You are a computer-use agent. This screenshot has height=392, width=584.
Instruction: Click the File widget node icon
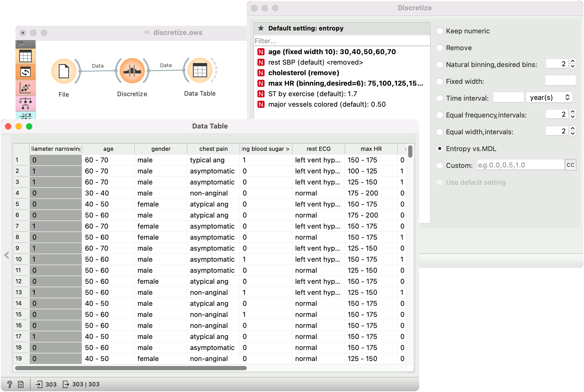(x=64, y=71)
